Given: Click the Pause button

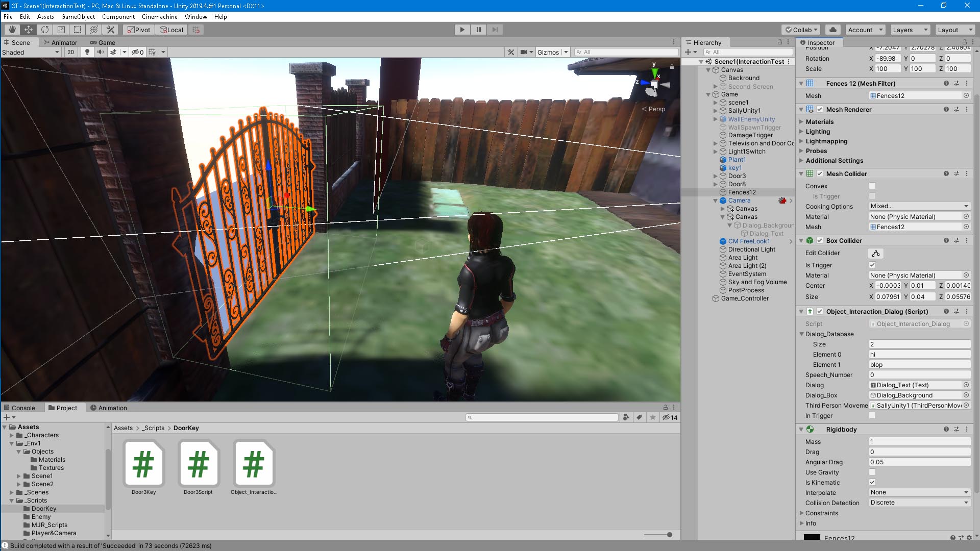Looking at the screenshot, I should click(x=478, y=30).
